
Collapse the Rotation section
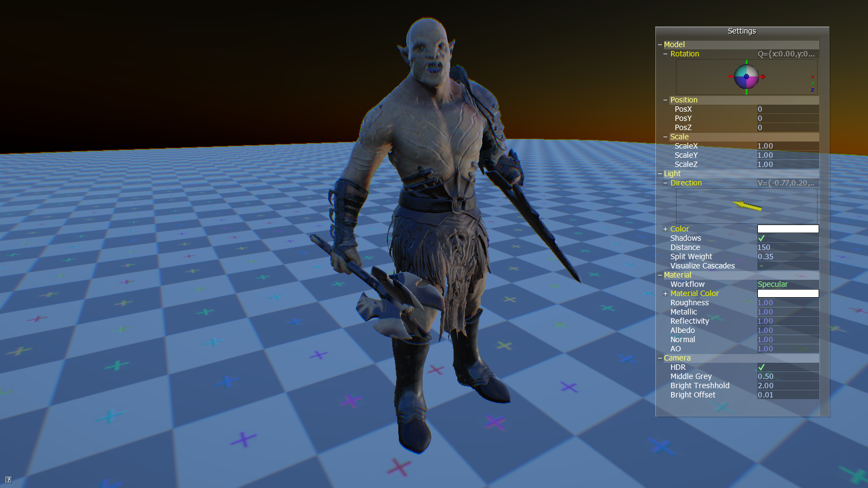coord(666,54)
